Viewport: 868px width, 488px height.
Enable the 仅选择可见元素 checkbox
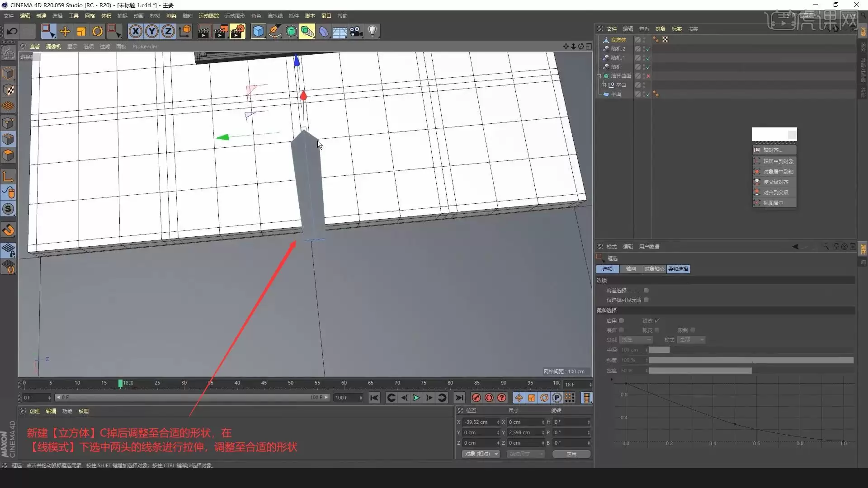pyautogui.click(x=646, y=300)
